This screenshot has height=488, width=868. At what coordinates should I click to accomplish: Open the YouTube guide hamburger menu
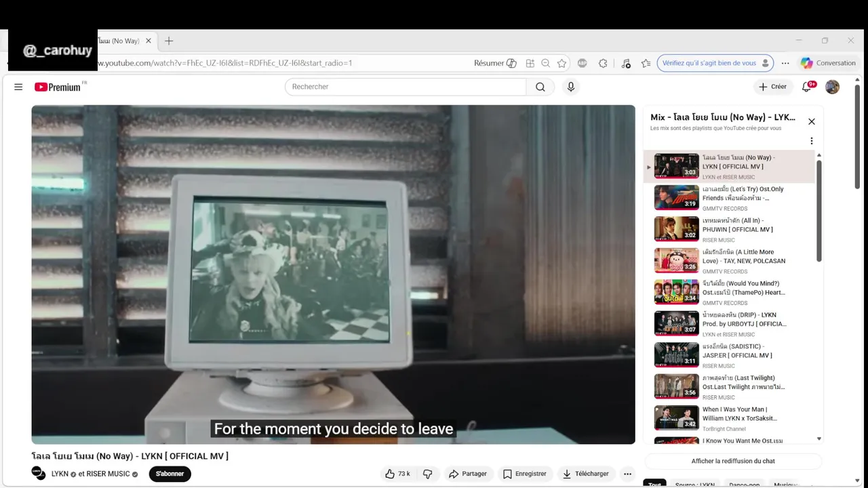click(x=18, y=87)
